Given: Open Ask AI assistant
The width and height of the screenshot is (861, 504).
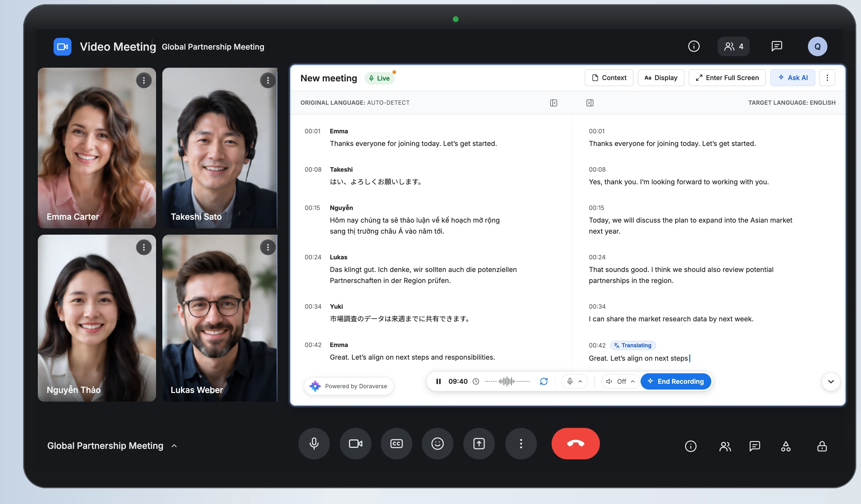Looking at the screenshot, I should click(793, 78).
